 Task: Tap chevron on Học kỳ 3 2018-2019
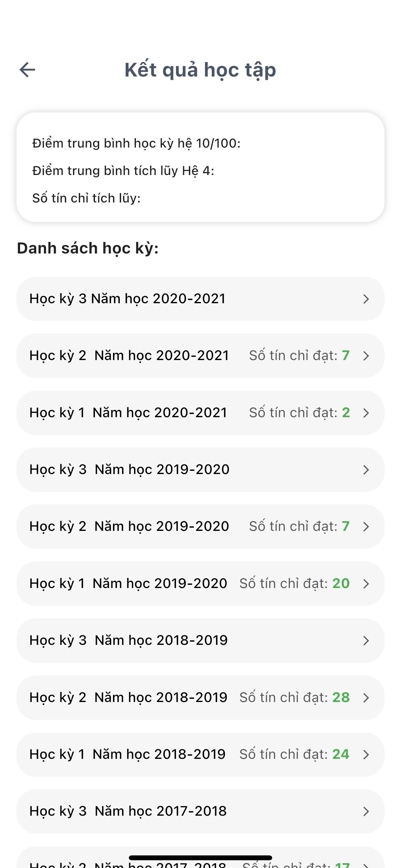click(366, 641)
